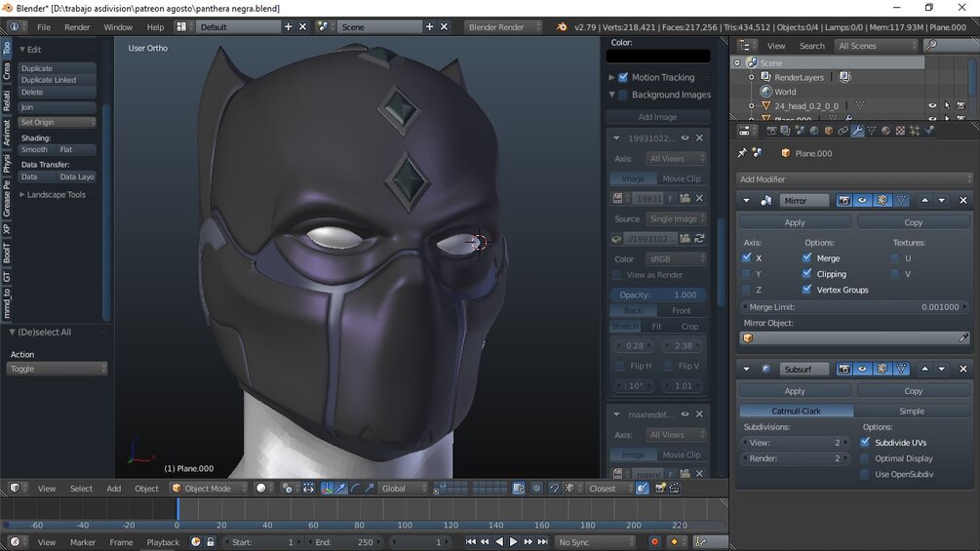Open the Window menu
This screenshot has height=551, width=980.
pyautogui.click(x=118, y=27)
